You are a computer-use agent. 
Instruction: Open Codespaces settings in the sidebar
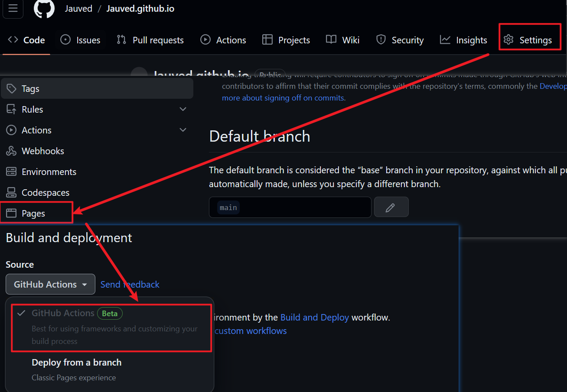[x=45, y=193]
